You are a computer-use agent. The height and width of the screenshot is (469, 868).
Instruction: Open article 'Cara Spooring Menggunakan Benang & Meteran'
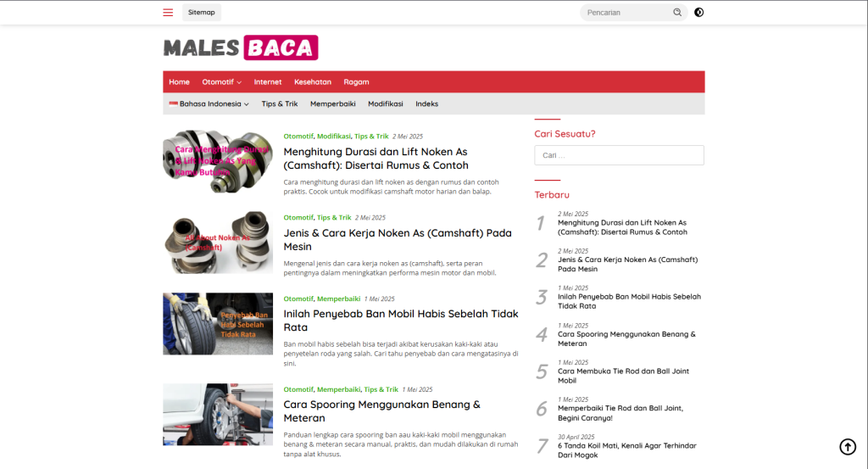[381, 411]
